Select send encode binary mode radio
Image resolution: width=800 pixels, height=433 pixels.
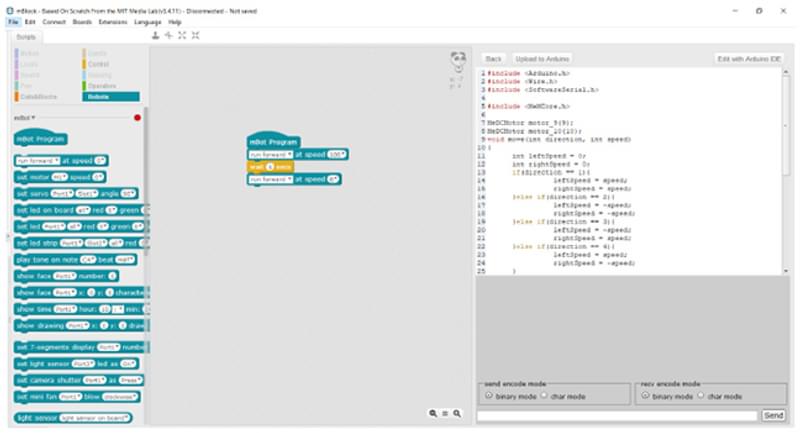pos(489,395)
